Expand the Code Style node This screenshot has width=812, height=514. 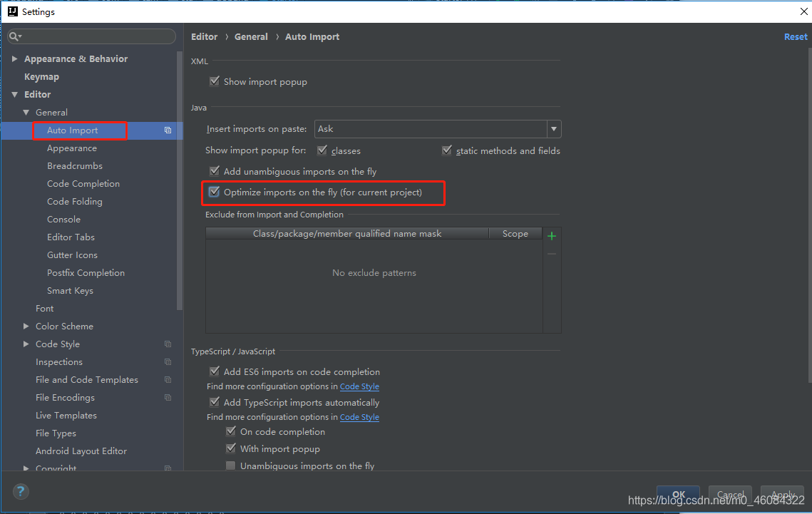pyautogui.click(x=26, y=344)
